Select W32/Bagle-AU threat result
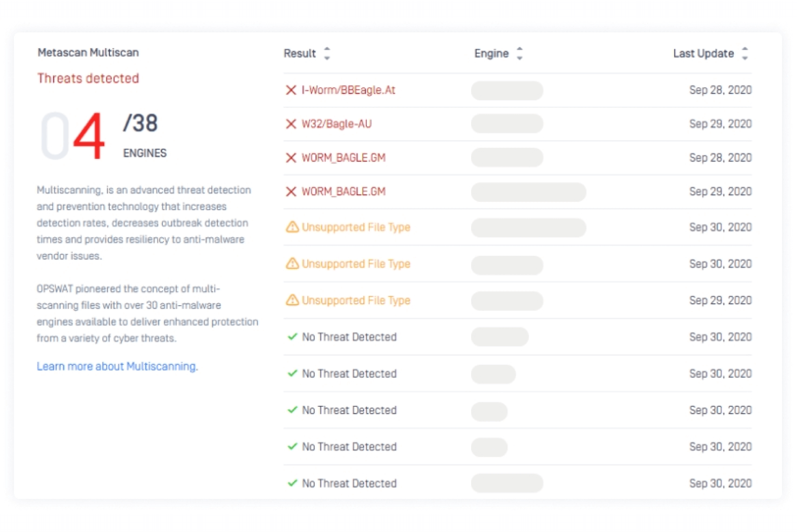 [x=337, y=124]
